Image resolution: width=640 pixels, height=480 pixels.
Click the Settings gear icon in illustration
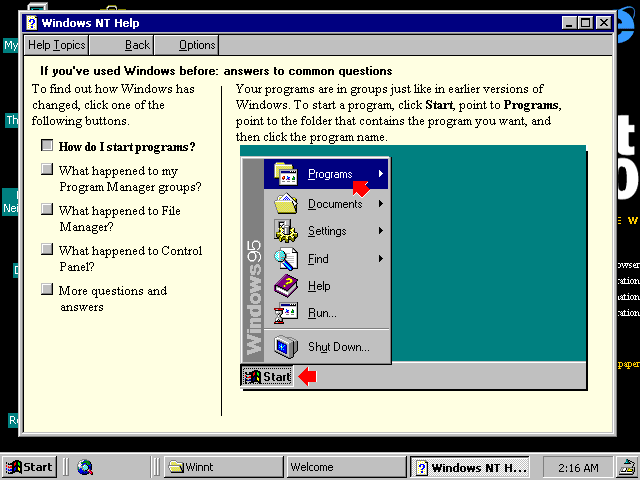pyautogui.click(x=284, y=231)
